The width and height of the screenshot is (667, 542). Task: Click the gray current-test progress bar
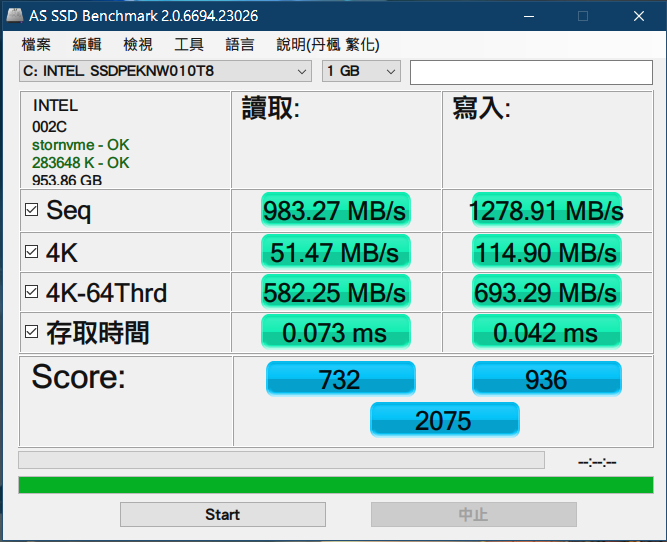[282, 460]
